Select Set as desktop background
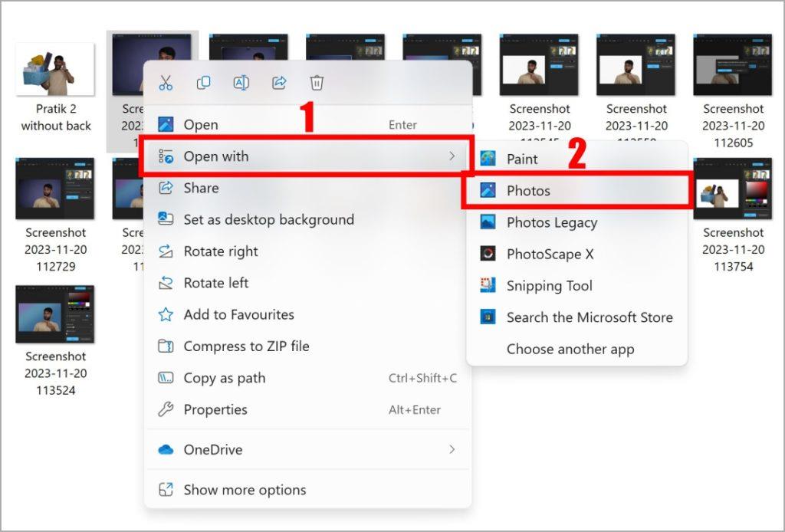The height and width of the screenshot is (532, 785). tap(307, 219)
